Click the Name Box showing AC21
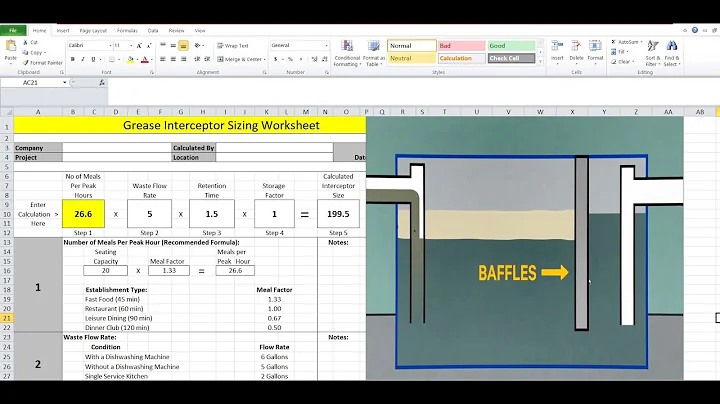The width and height of the screenshot is (720, 404). click(x=32, y=83)
